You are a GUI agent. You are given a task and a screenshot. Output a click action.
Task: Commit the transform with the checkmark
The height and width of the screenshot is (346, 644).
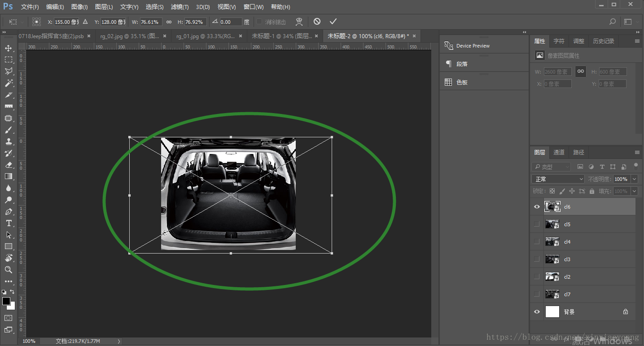coord(333,22)
